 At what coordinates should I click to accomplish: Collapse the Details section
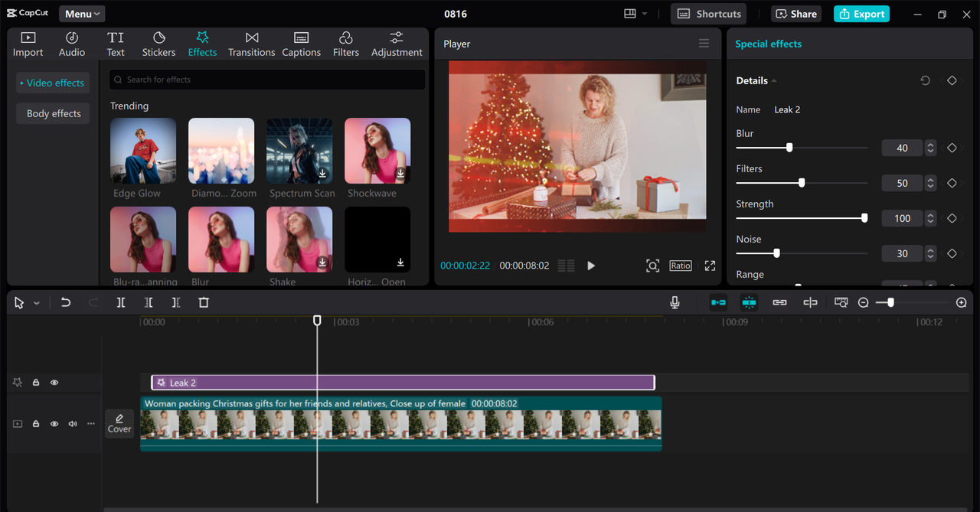tap(774, 80)
